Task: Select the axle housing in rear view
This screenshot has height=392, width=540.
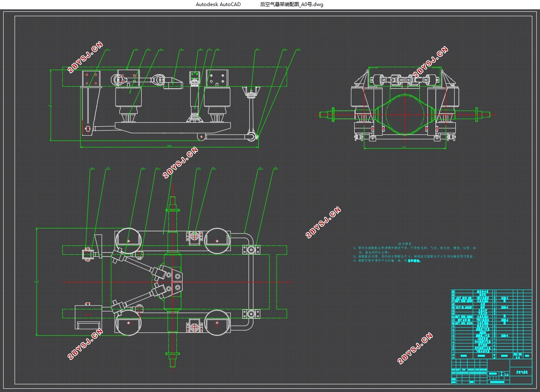Action: click(405, 115)
